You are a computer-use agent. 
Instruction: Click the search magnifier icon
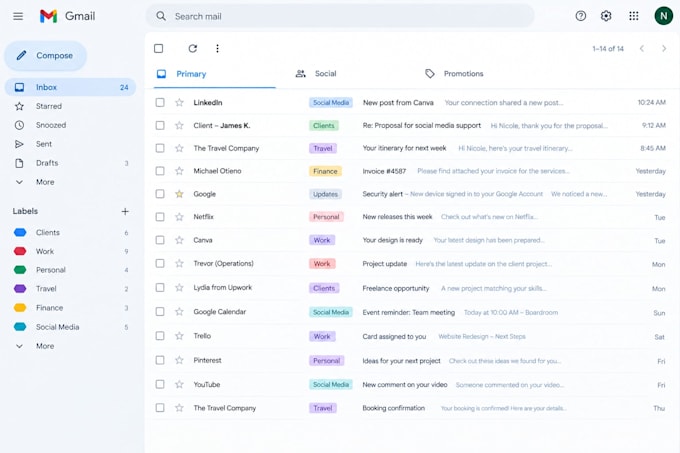tap(161, 16)
